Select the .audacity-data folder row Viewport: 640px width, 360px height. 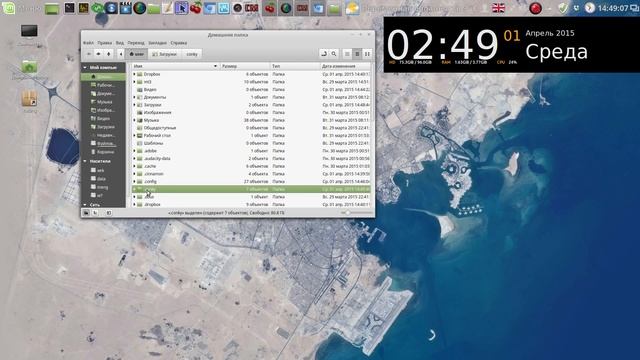tap(251, 158)
